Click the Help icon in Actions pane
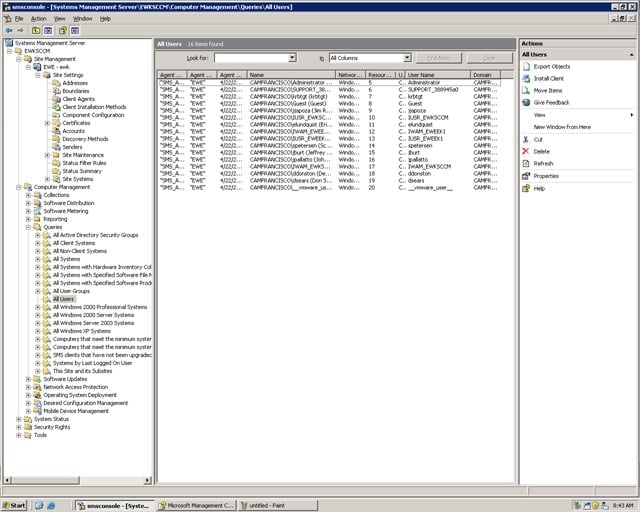Screen dimensions: 640x512 pyautogui.click(x=526, y=188)
